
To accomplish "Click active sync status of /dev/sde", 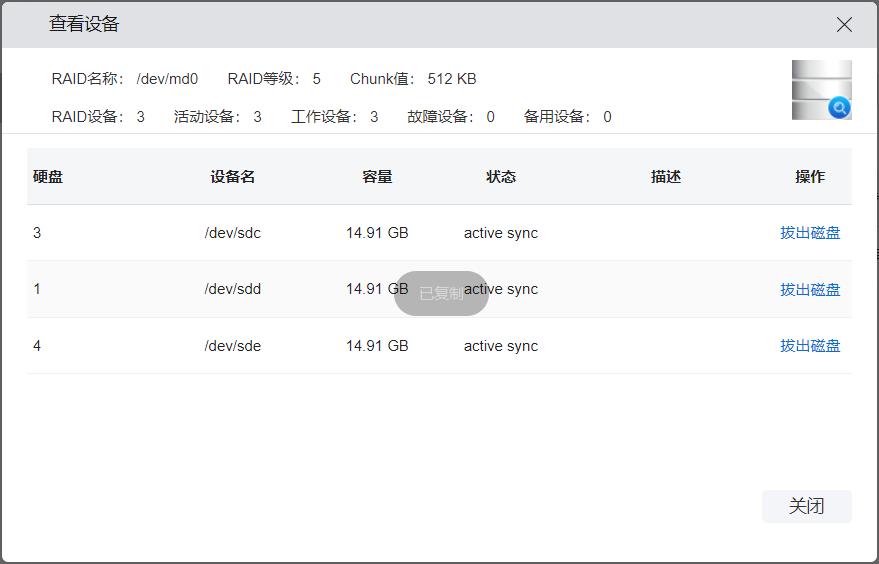I will pyautogui.click(x=500, y=346).
